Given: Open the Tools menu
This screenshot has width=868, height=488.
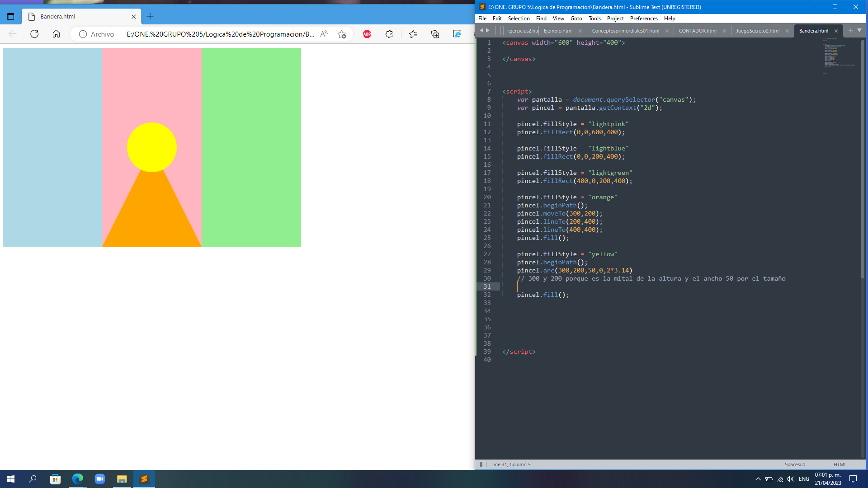Looking at the screenshot, I should [594, 19].
